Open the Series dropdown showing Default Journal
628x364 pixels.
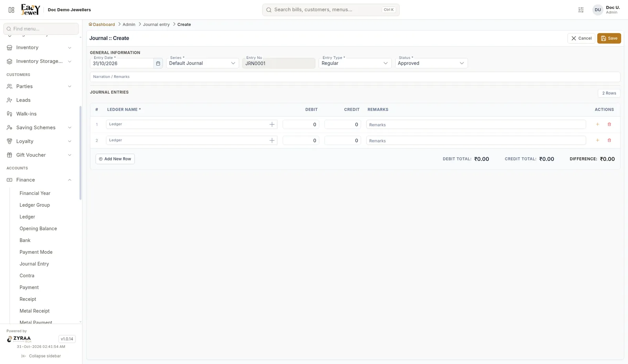pos(203,63)
